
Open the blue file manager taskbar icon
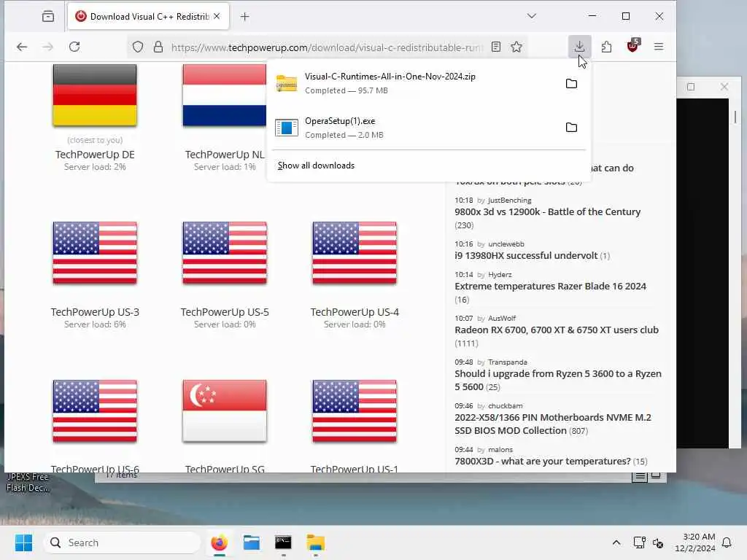point(251,542)
